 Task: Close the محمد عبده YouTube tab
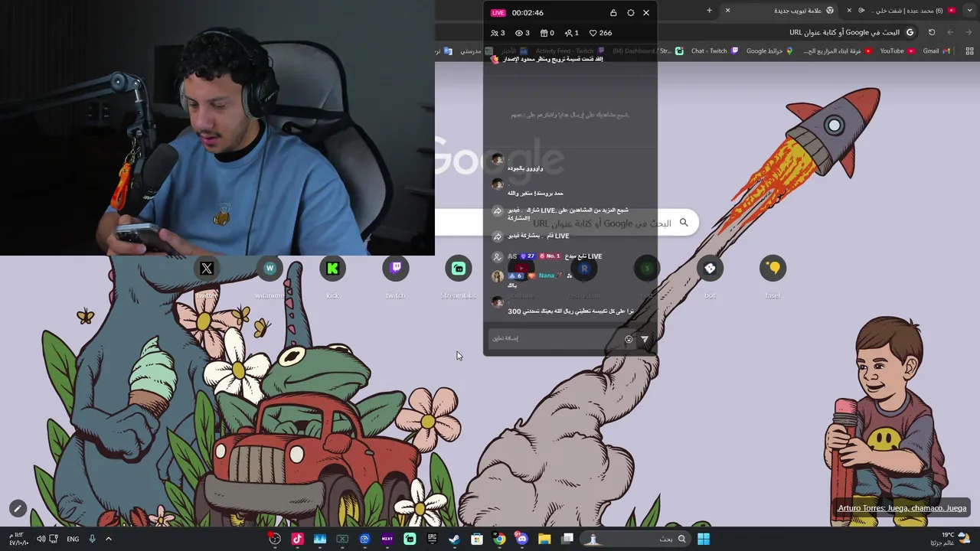(849, 11)
